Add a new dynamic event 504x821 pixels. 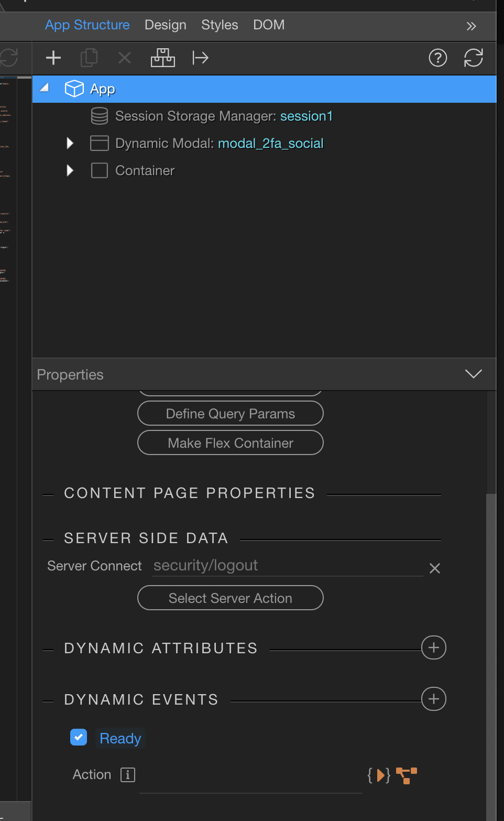(434, 699)
